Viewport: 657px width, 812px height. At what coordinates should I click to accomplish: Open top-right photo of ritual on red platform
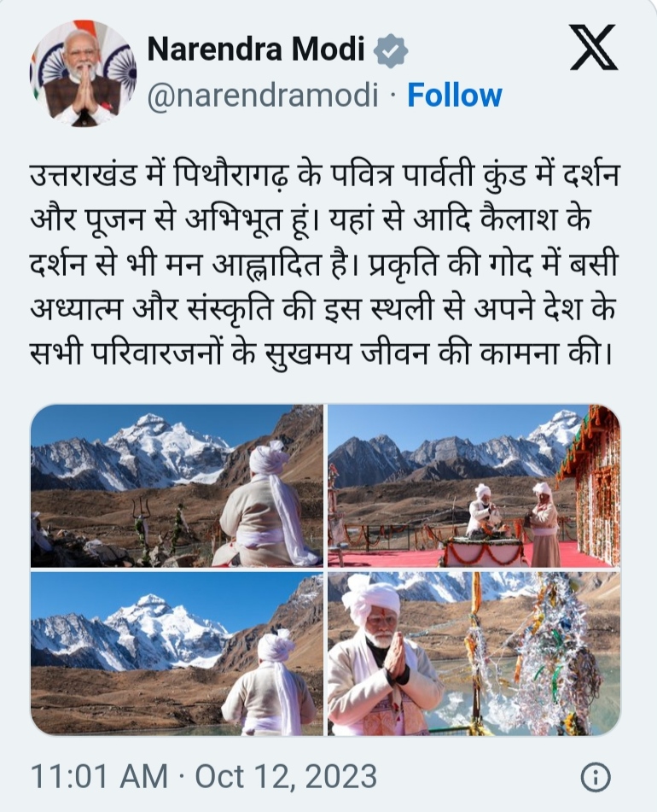(x=474, y=486)
